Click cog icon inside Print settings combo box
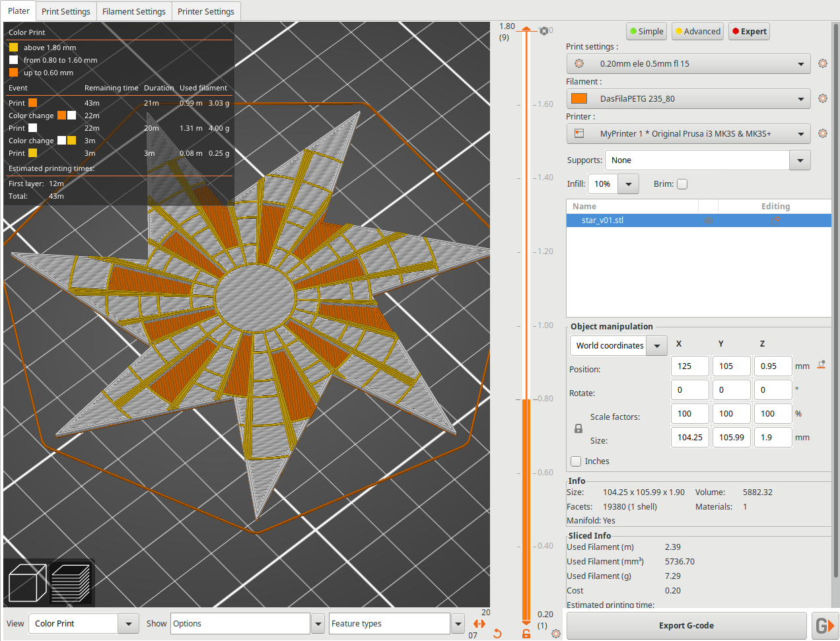 coord(579,63)
